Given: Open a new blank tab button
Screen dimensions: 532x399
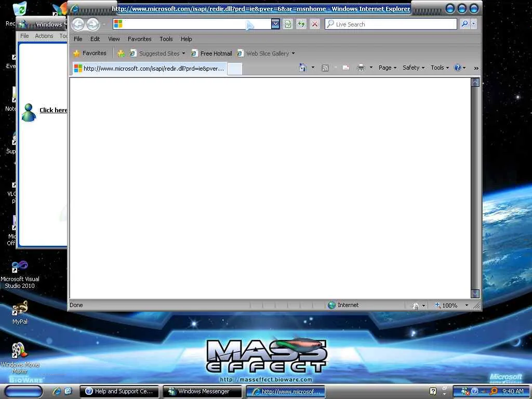Looking at the screenshot, I should (235, 69).
